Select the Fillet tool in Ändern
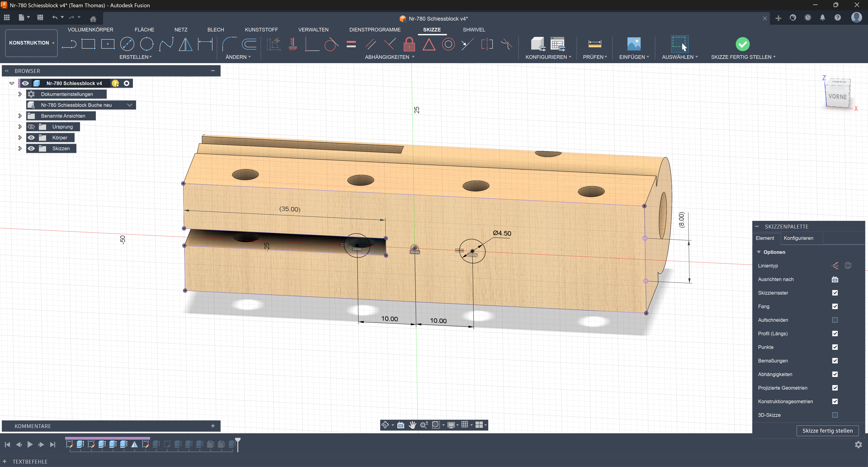868x467 pixels. pyautogui.click(x=229, y=44)
